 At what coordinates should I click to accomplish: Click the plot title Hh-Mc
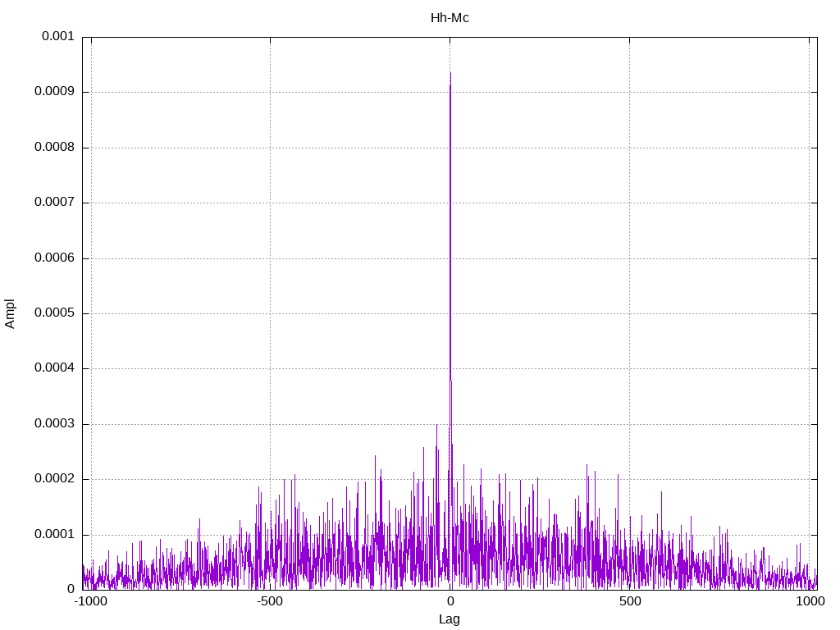[x=450, y=17]
